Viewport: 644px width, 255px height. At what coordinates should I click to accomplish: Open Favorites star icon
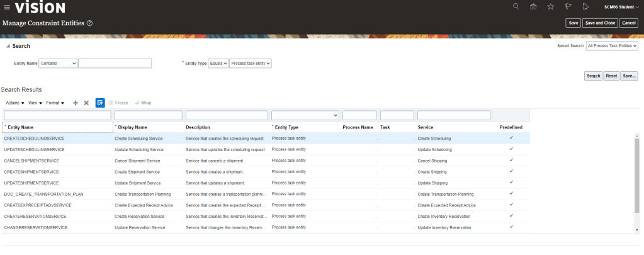pos(551,7)
